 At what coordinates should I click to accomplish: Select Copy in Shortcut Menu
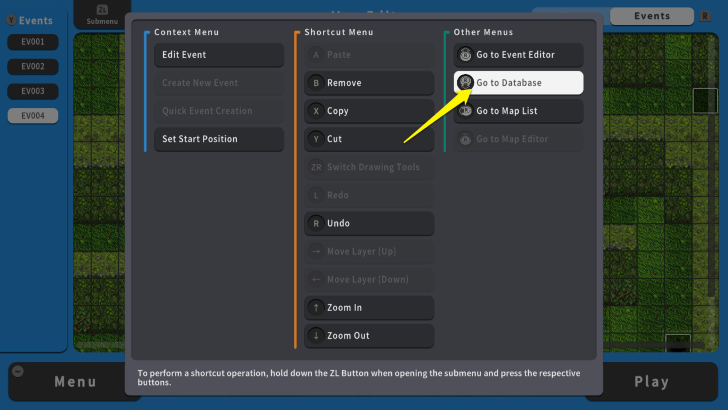pos(369,111)
